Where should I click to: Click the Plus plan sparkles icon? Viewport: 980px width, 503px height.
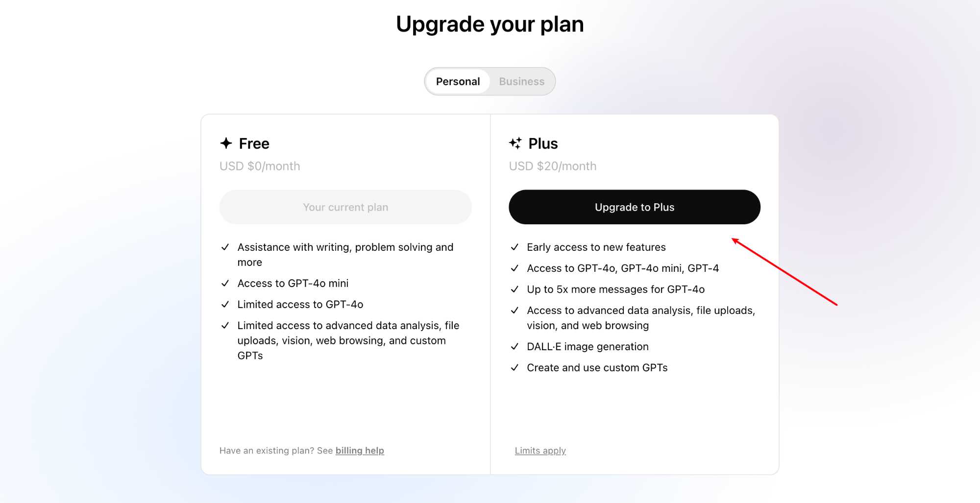click(x=515, y=143)
